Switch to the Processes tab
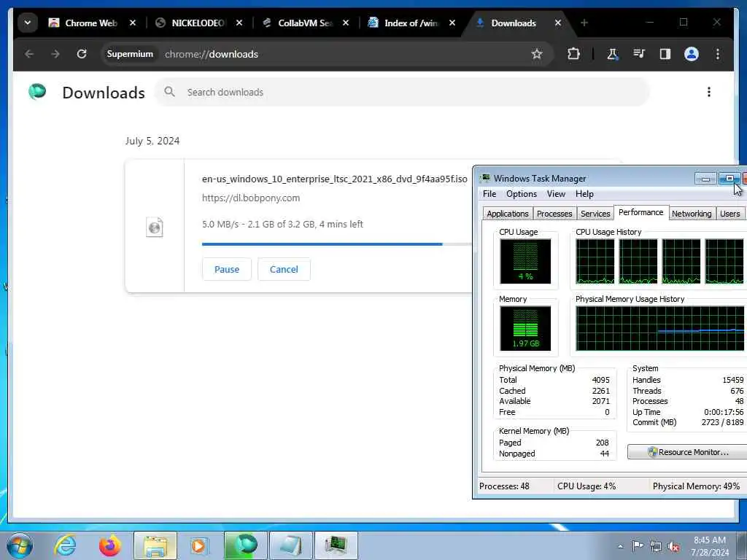The image size is (747, 560). click(554, 214)
